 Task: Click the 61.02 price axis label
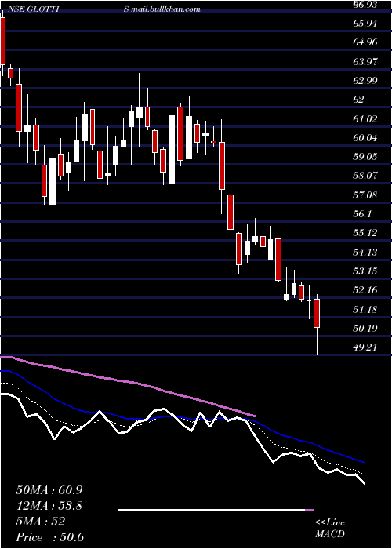365,118
